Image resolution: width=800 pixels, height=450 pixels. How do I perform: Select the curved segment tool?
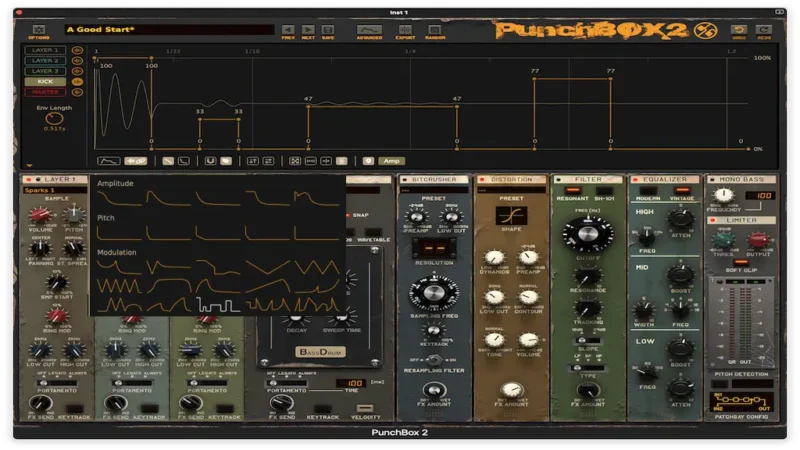pos(184,161)
